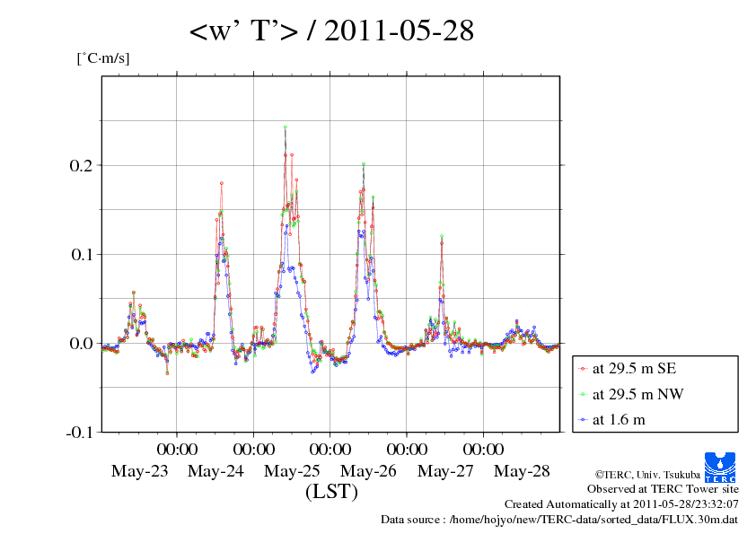Viewport: 756px width, 534px height.
Task: Click the May-23 date label
Action: coord(139,470)
